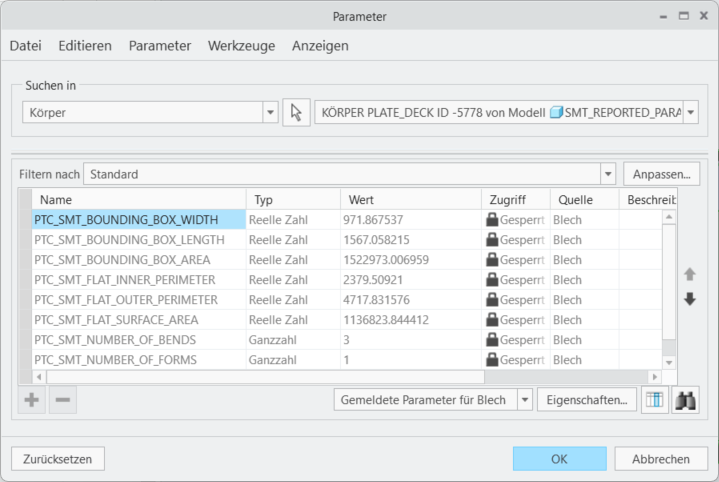This screenshot has width=719, height=482.
Task: Click the Typ column header
Action: [x=293, y=200]
